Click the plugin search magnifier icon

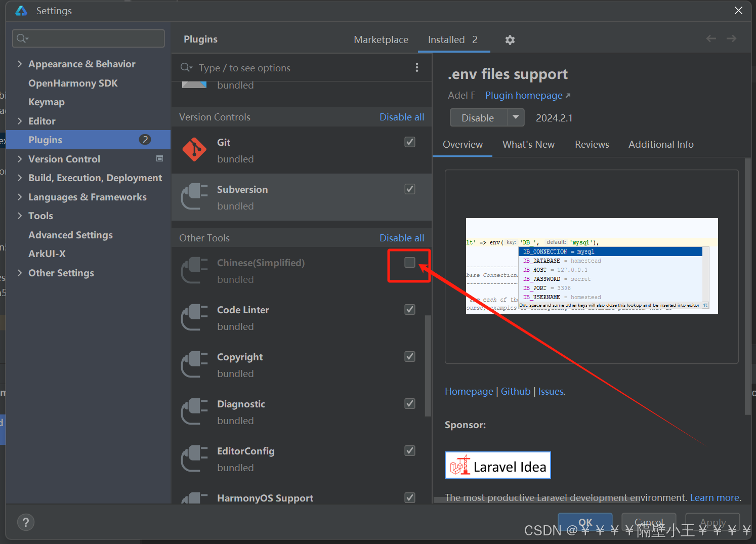point(186,67)
